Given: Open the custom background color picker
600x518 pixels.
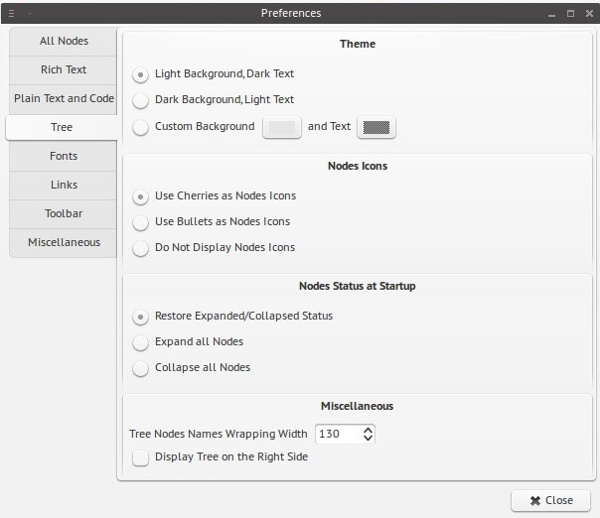Looking at the screenshot, I should pos(282,127).
